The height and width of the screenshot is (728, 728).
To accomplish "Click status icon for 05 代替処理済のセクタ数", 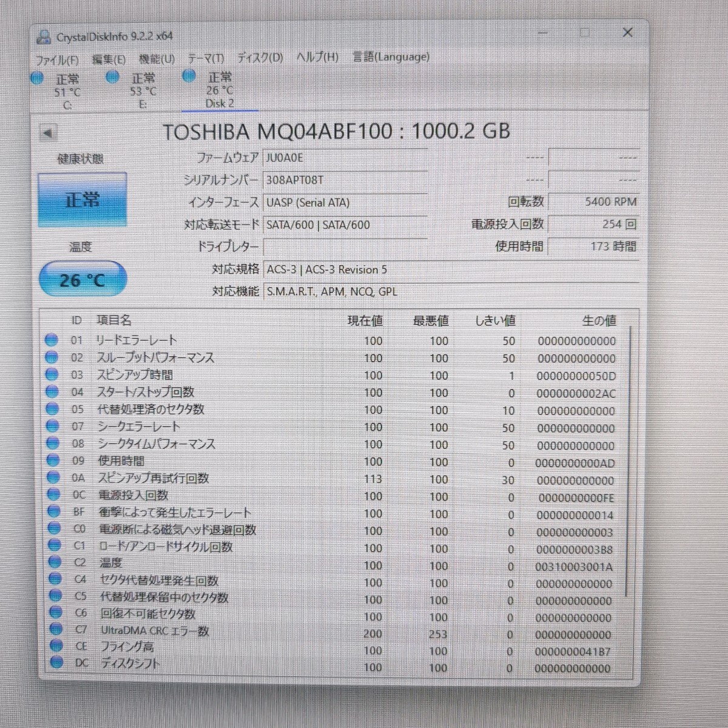I will 52,409.
